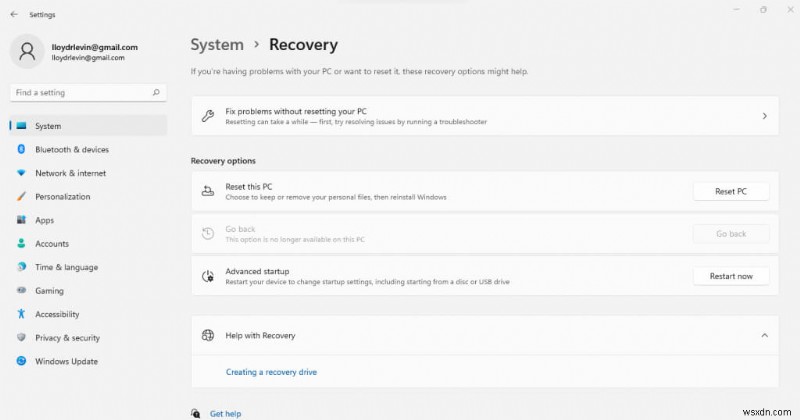800x420 pixels.
Task: Click the recovery options might help description
Action: [359, 71]
